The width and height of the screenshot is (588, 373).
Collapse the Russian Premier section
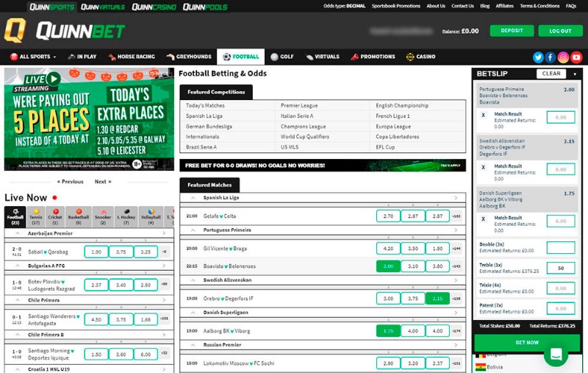193,344
